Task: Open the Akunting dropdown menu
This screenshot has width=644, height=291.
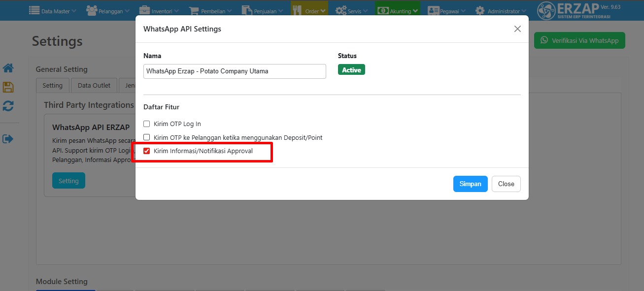Action: click(x=397, y=11)
